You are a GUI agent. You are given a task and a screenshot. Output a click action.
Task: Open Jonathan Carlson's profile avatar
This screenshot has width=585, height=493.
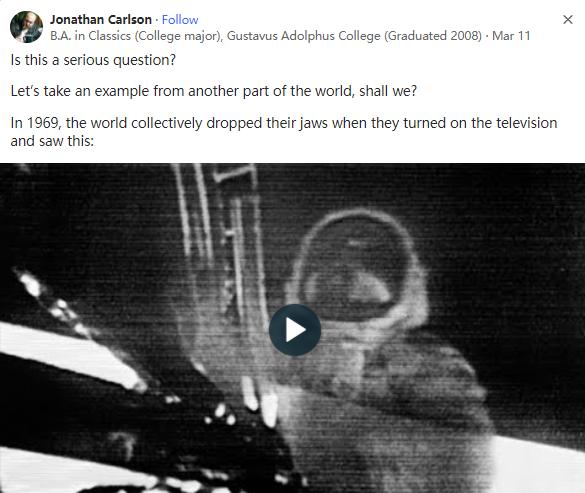point(26,27)
